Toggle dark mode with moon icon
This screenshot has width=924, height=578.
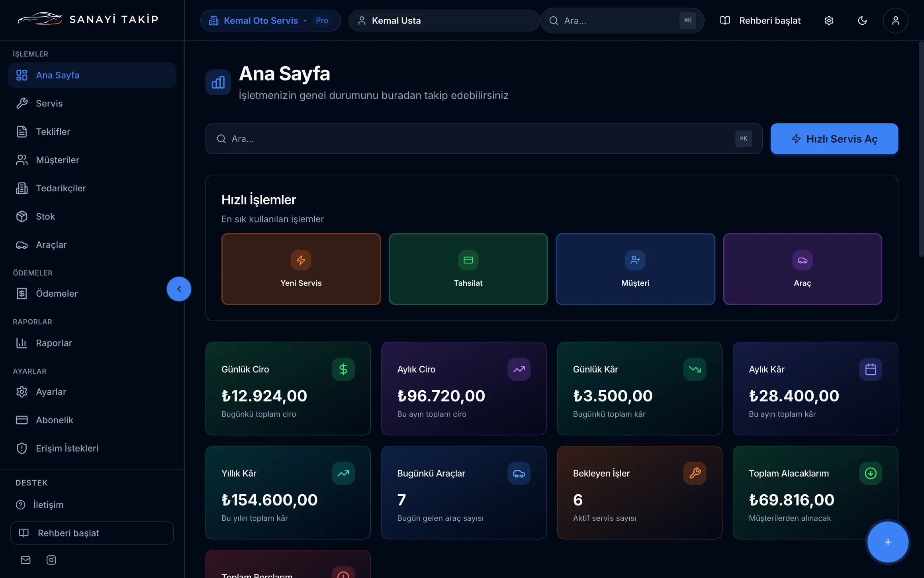point(862,20)
